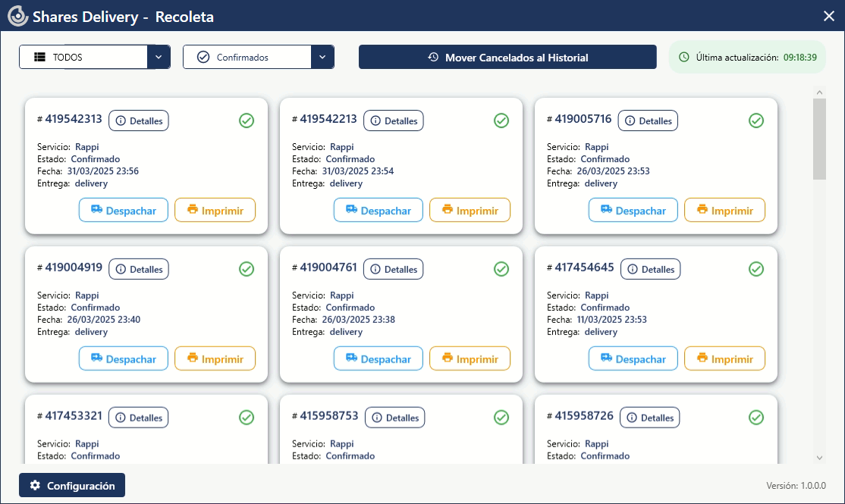This screenshot has width=845, height=504.
Task: Print order 419004919 with Imprimir
Action: [215, 358]
